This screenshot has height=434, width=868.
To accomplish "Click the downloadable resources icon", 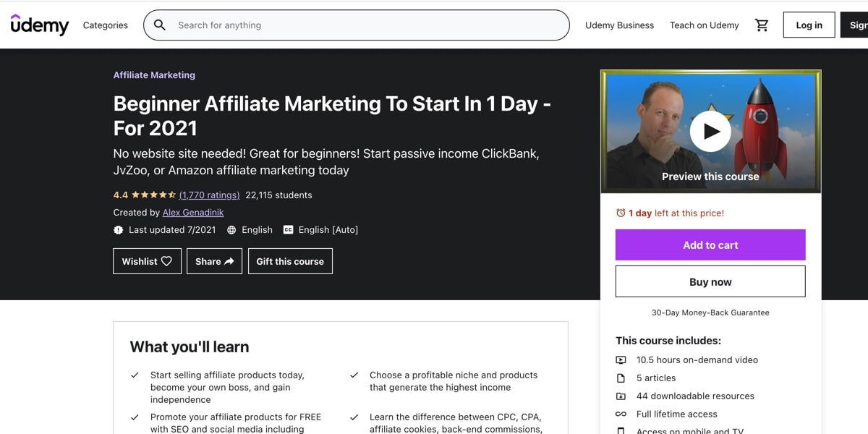I will tap(621, 396).
